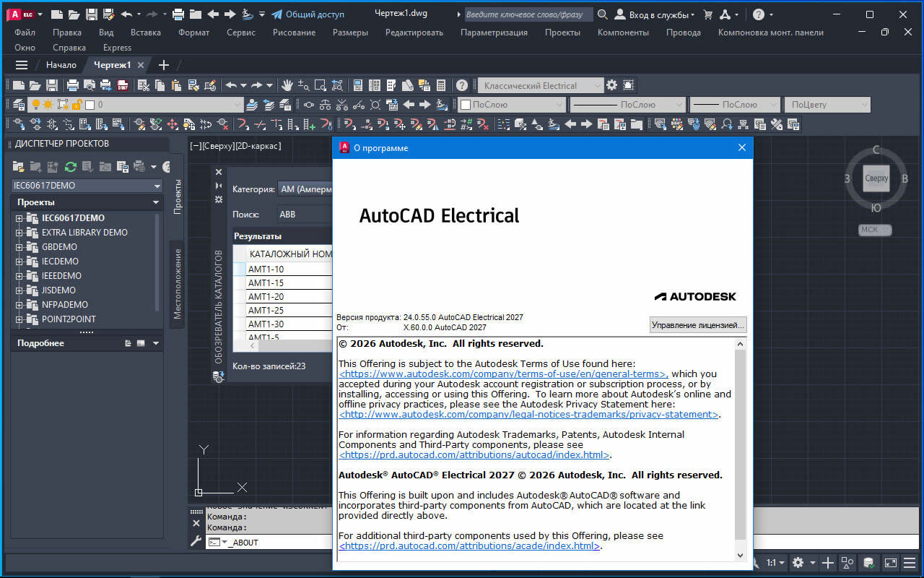Click the Управление лицензией button
924x578 pixels.
point(697,325)
